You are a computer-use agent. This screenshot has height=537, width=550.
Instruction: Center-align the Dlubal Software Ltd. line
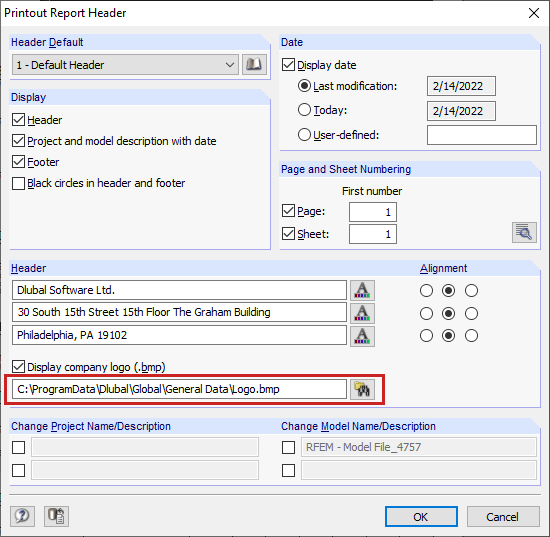point(449,290)
